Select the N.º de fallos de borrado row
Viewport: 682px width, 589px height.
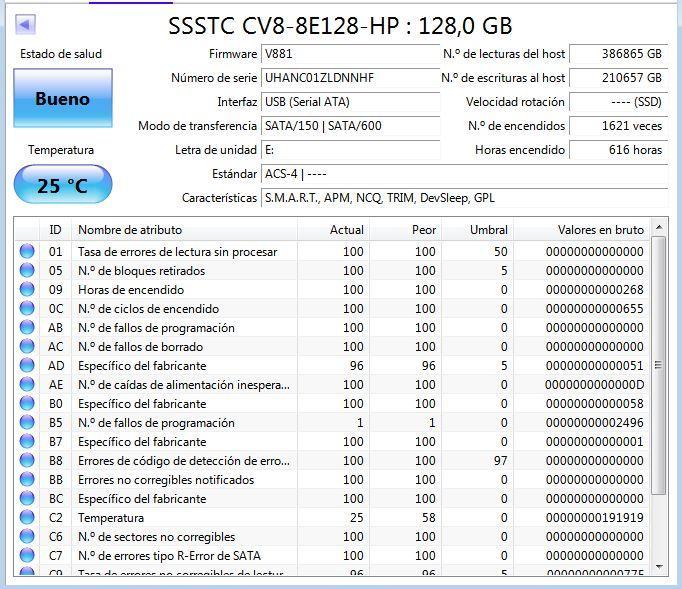coord(332,347)
